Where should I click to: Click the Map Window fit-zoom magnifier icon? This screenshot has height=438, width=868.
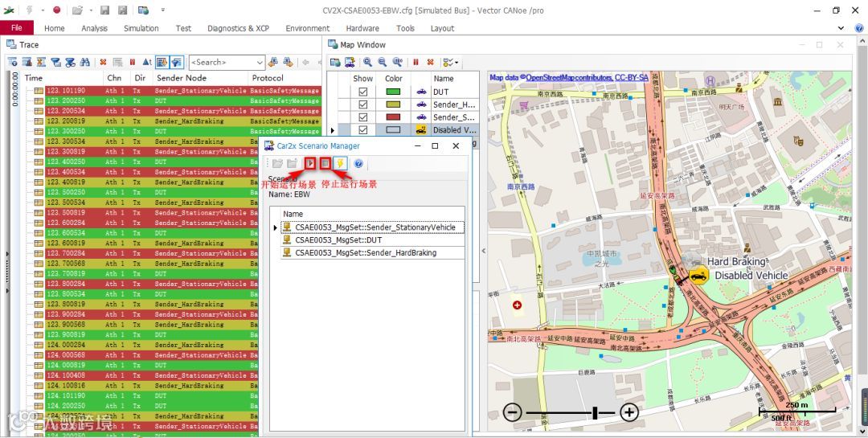point(397,62)
